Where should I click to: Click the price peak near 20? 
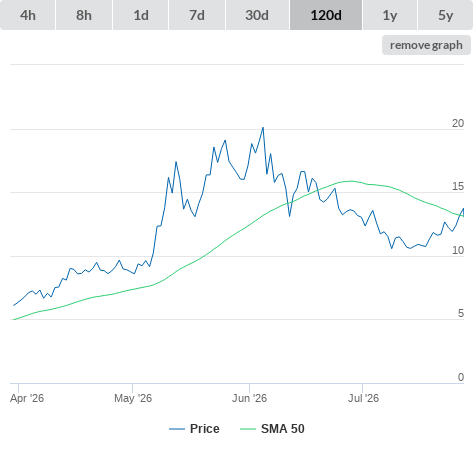coord(263,128)
